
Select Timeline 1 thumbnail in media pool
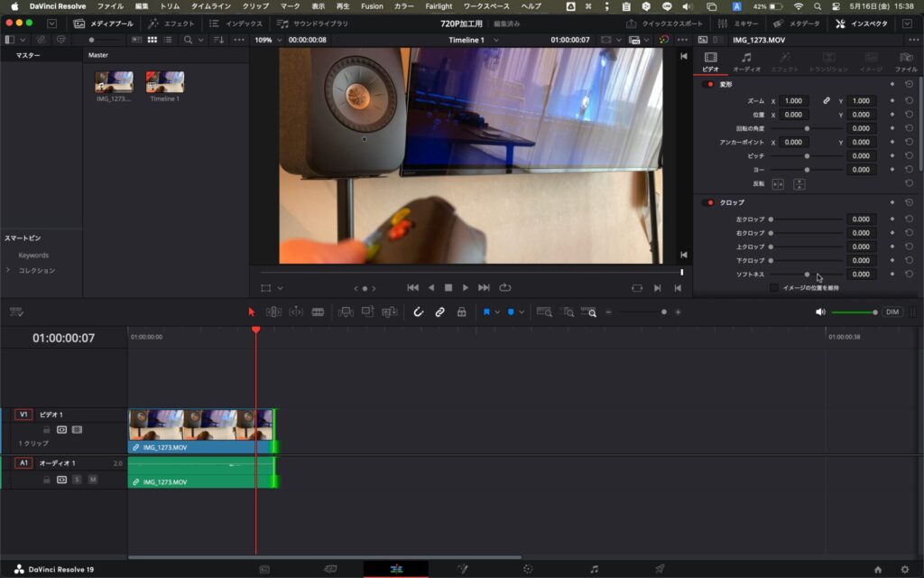click(x=165, y=82)
